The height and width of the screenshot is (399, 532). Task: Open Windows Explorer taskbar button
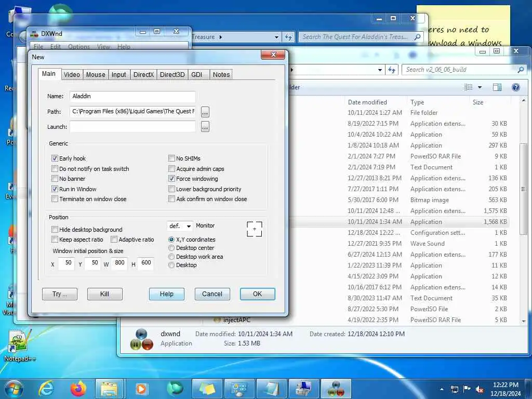point(109,389)
